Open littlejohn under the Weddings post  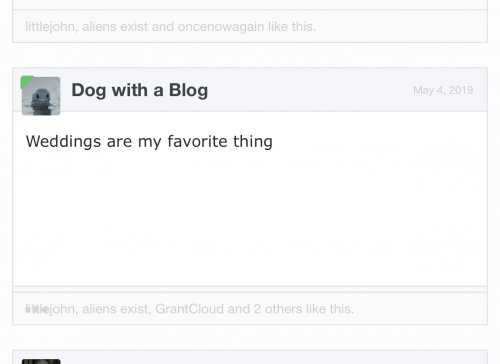tap(50, 309)
